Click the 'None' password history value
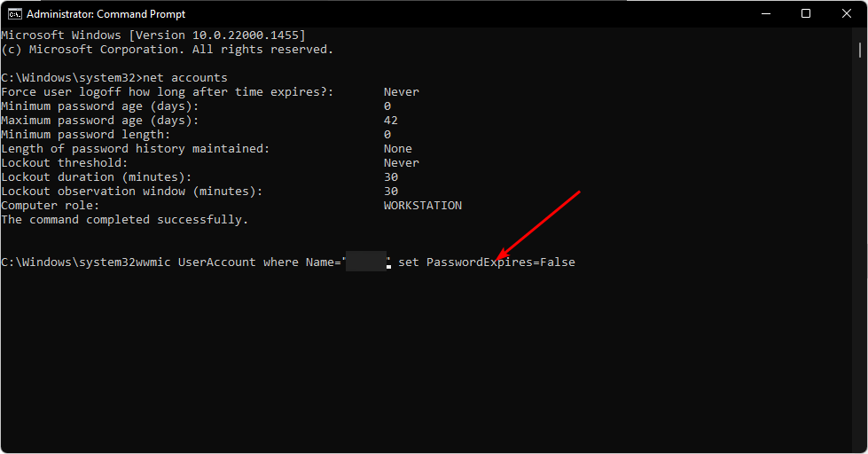This screenshot has height=454, width=868. [398, 149]
